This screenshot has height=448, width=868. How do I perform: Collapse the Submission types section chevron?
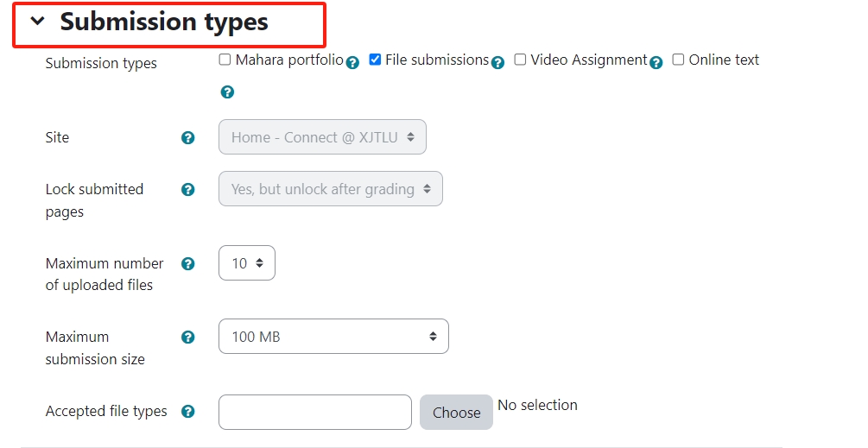(x=38, y=22)
